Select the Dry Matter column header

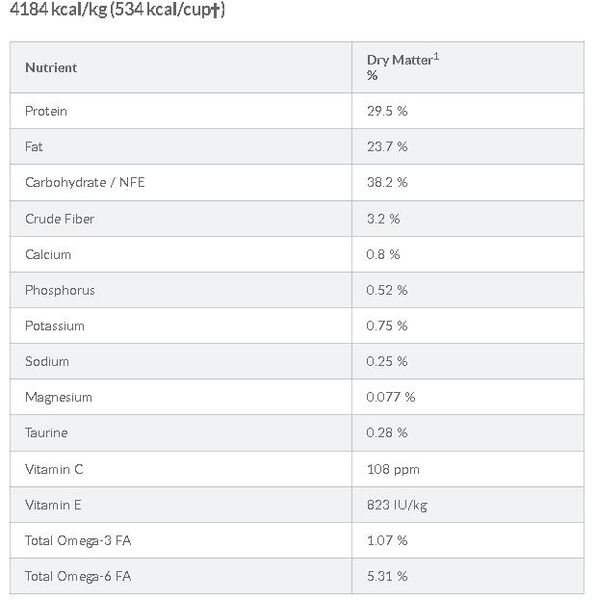[403, 67]
